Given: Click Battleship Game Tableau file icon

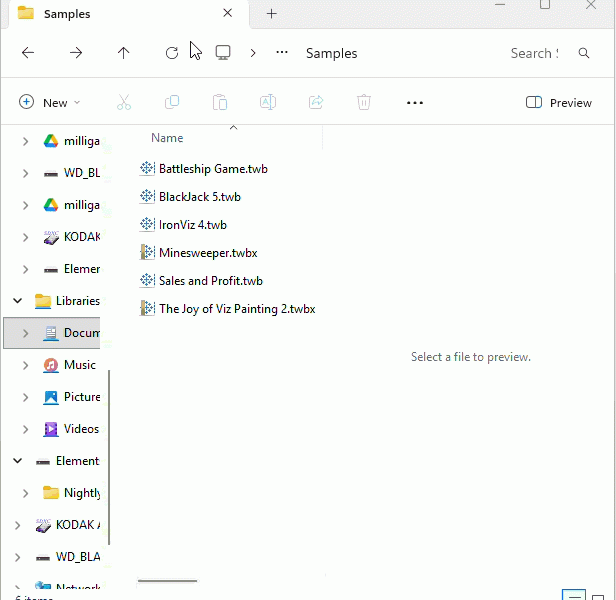Looking at the screenshot, I should [x=147, y=168].
